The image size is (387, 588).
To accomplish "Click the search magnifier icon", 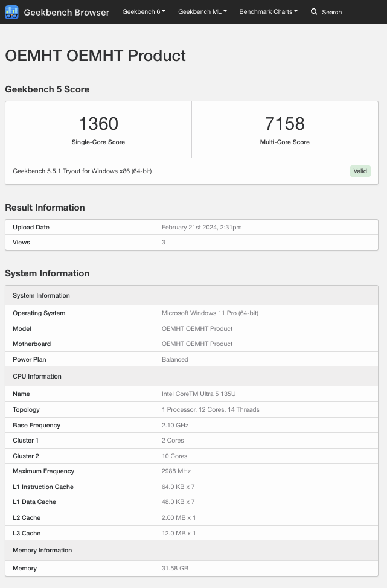I will 314,12.
